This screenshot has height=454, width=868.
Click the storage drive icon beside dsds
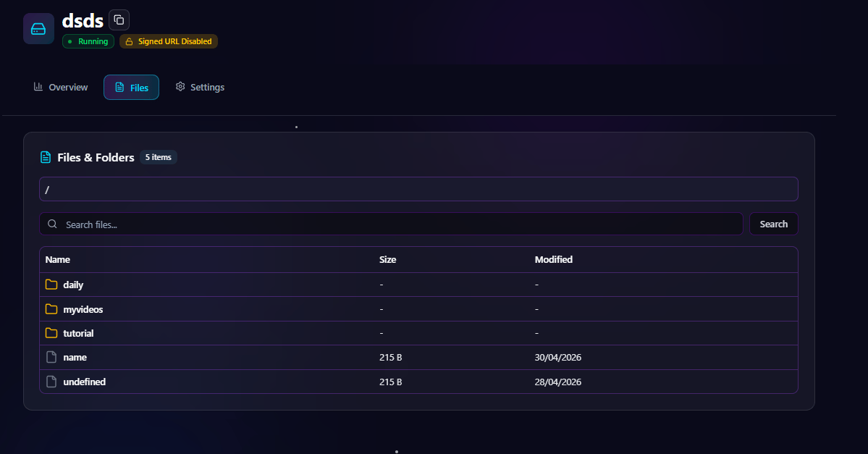tap(38, 29)
